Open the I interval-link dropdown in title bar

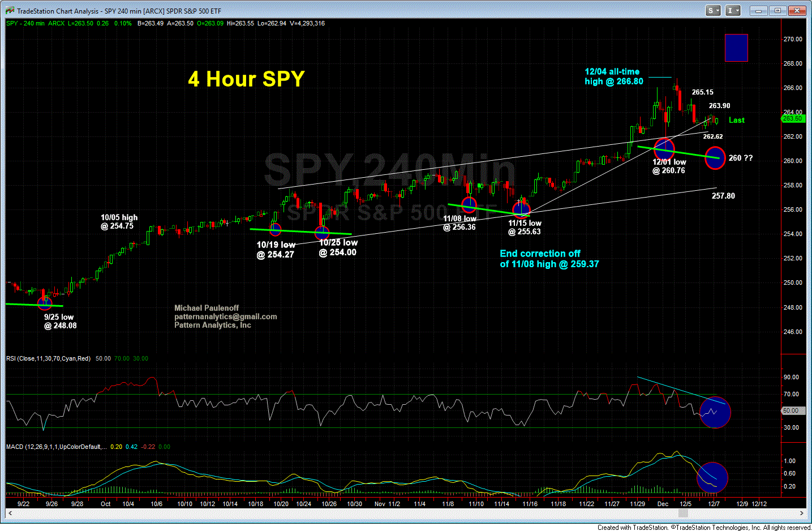pyautogui.click(x=733, y=11)
